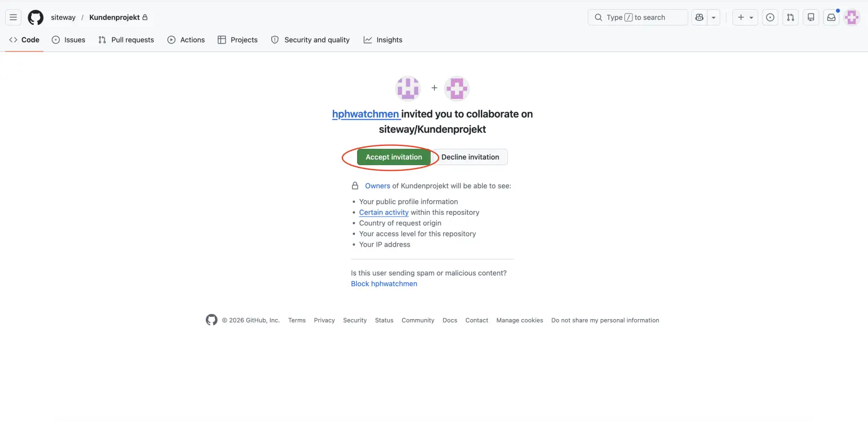
Task: Open the Actions tab
Action: point(186,40)
